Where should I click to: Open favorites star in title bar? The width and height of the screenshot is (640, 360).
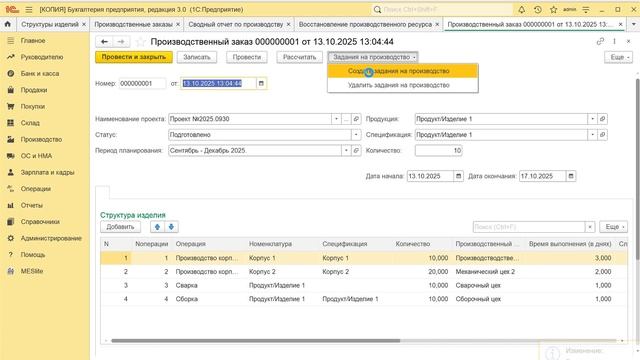click(x=553, y=9)
